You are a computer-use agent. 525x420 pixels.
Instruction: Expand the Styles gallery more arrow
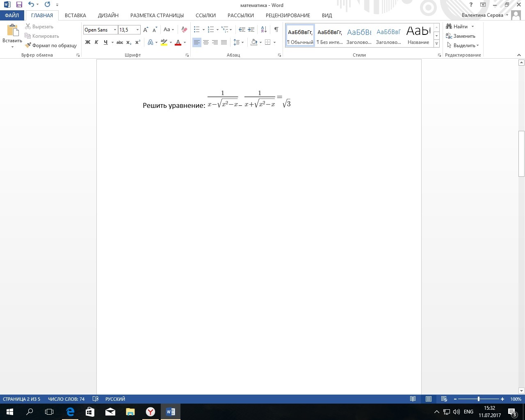point(436,43)
